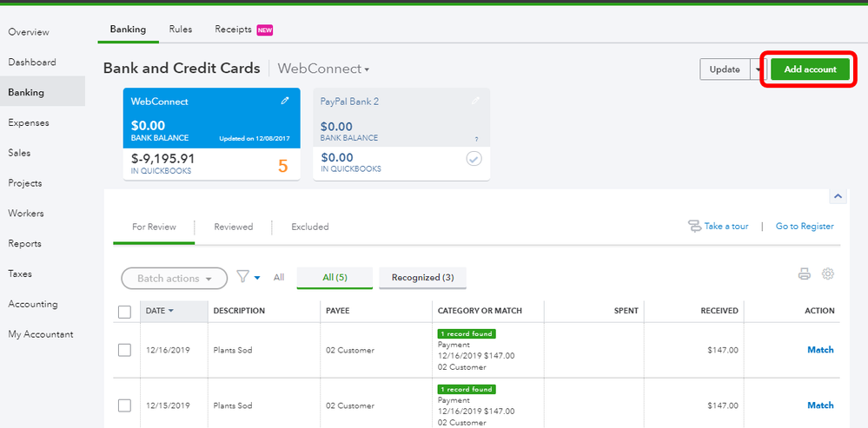Viewport: 868px width, 428px height.
Task: Open the filter funnel icon
Action: pyautogui.click(x=242, y=276)
